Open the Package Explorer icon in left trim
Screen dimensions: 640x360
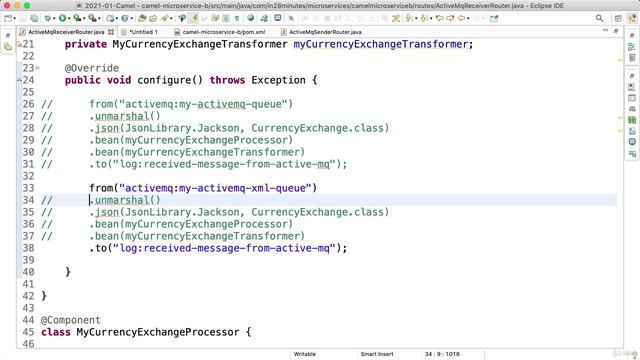[x=8, y=47]
